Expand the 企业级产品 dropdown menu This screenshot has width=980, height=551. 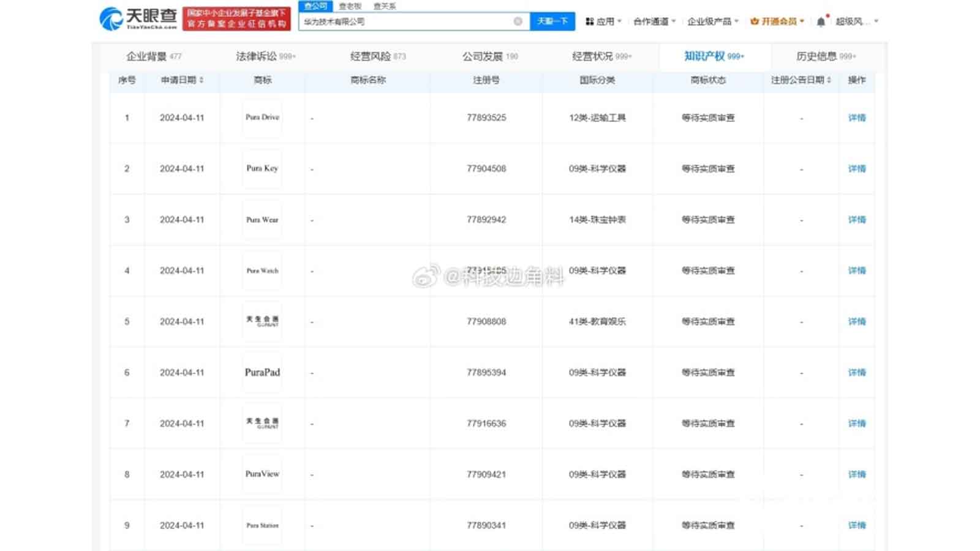713,21
